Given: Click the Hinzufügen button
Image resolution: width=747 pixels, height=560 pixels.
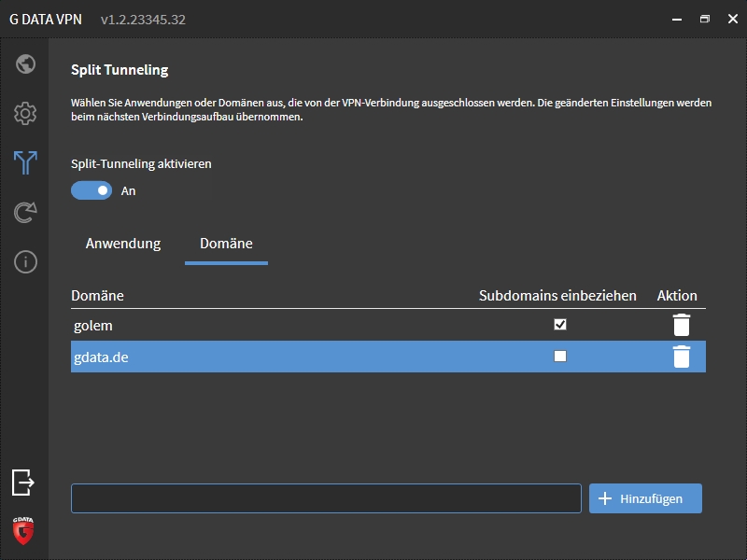Looking at the screenshot, I should [645, 498].
